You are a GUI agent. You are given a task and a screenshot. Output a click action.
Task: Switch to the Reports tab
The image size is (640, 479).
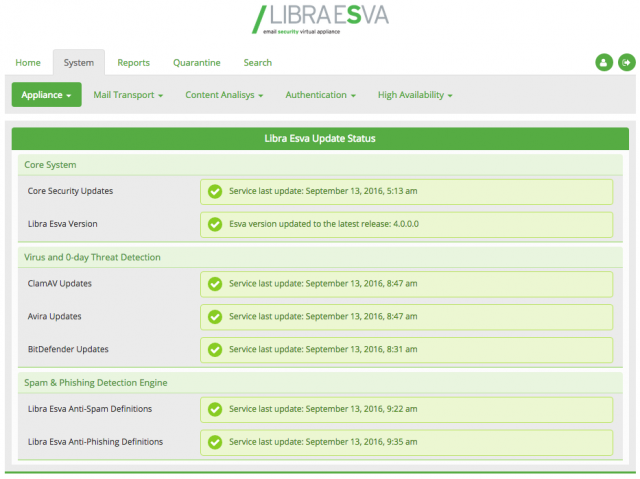(133, 63)
